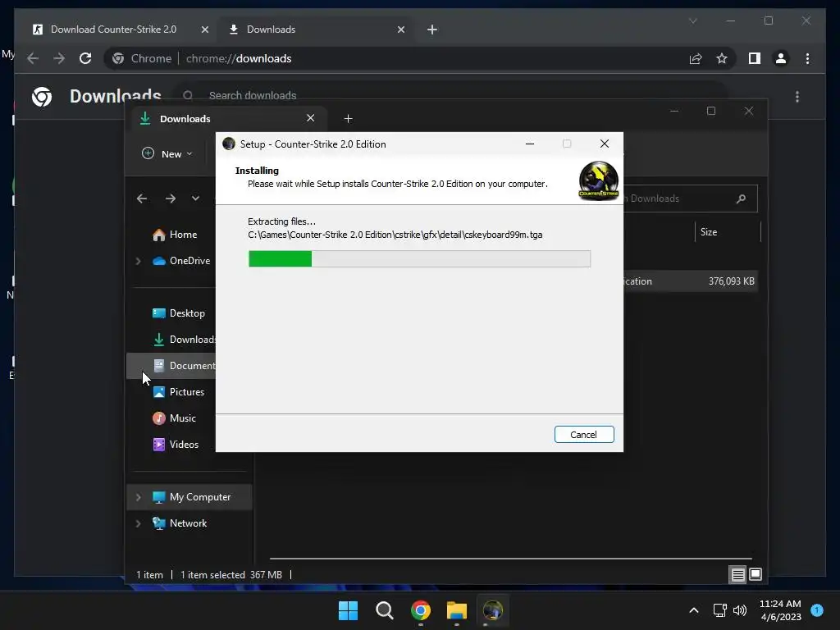Image resolution: width=840 pixels, height=630 pixels.
Task: Cancel the Counter-Strike 2.0 Edition installation
Action: 584,435
